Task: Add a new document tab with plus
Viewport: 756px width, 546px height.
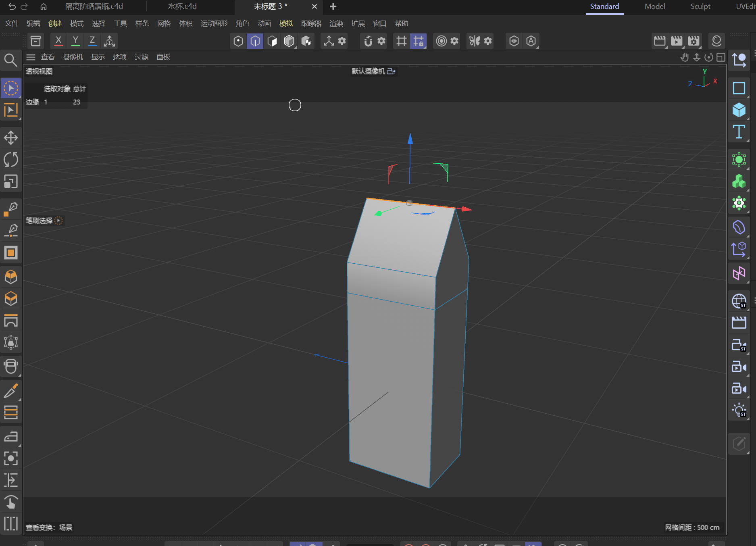Action: (x=333, y=6)
